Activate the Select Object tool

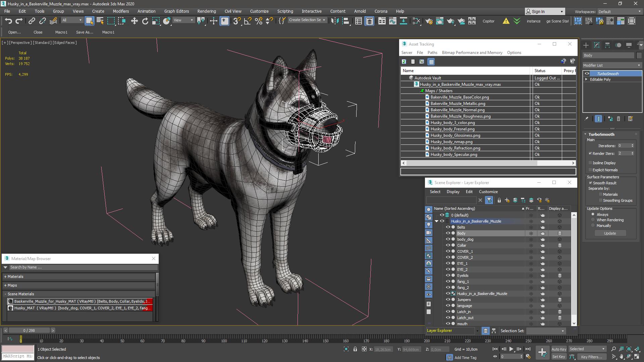(x=89, y=21)
